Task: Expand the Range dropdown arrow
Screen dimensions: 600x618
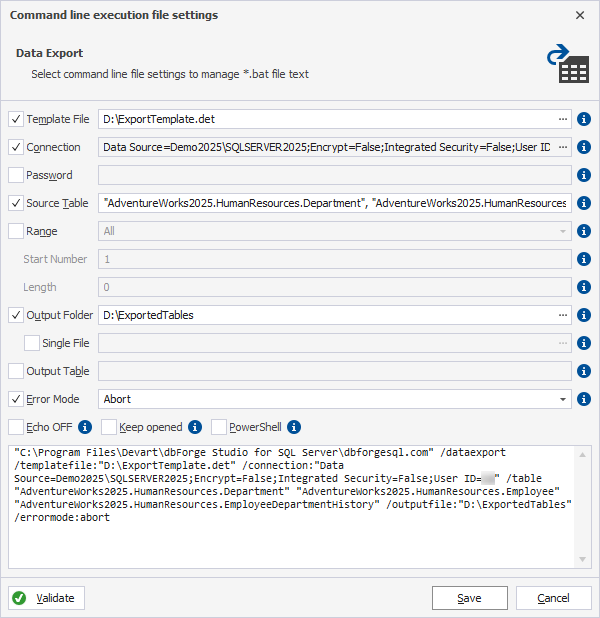Action: (563, 231)
